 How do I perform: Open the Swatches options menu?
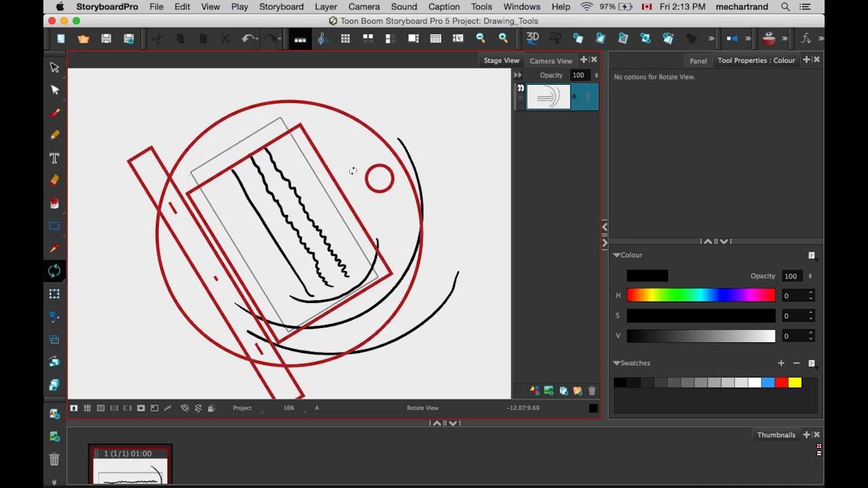point(812,363)
